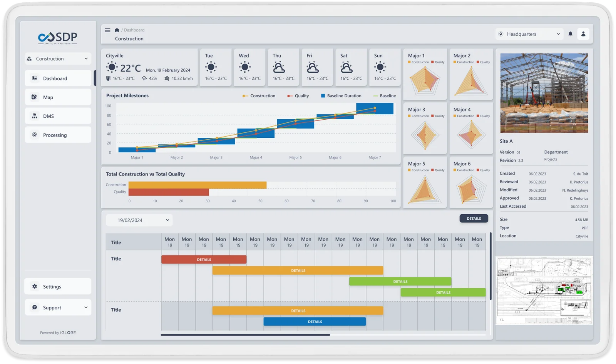Screen dimensions: 616x364
Task: Click the horizontal scrollbar below the Gantt chart
Action: pyautogui.click(x=245, y=335)
